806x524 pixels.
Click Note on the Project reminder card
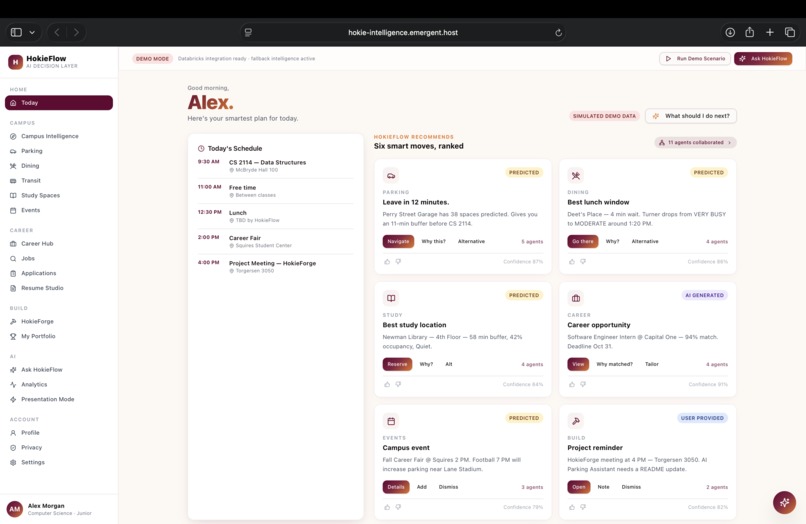pos(603,487)
